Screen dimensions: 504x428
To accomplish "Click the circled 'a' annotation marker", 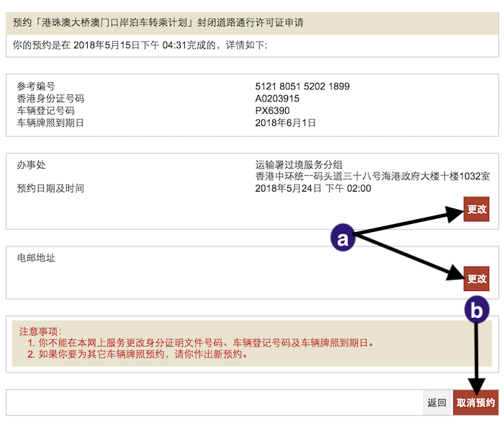I will tap(343, 238).
